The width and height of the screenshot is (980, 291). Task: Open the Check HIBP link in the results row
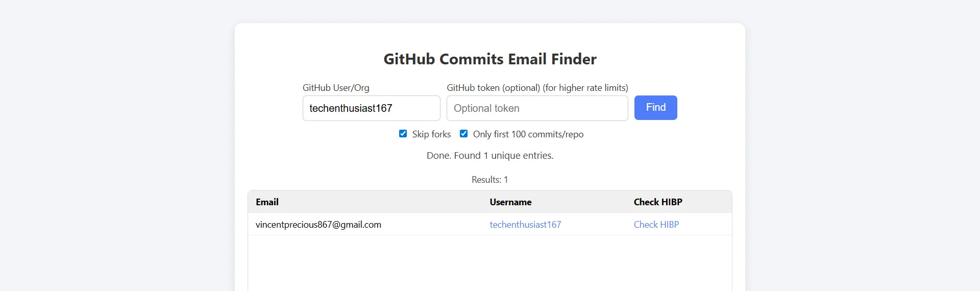656,225
